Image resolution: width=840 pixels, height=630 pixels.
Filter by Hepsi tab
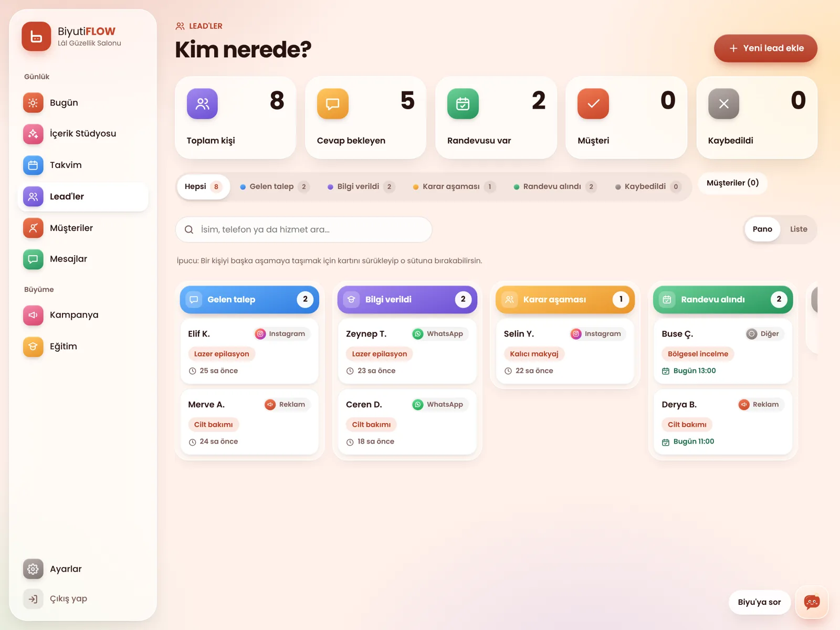pyautogui.click(x=203, y=187)
